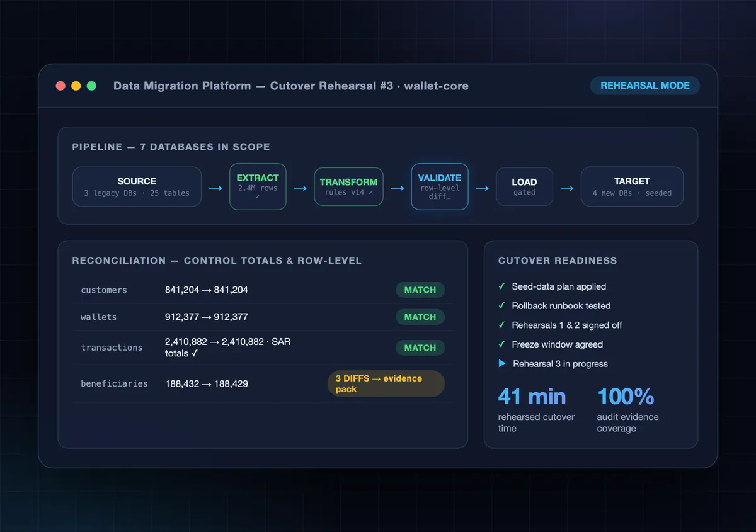Click the value '841,204 → 841,204'
This screenshot has width=756, height=532.
207,290
